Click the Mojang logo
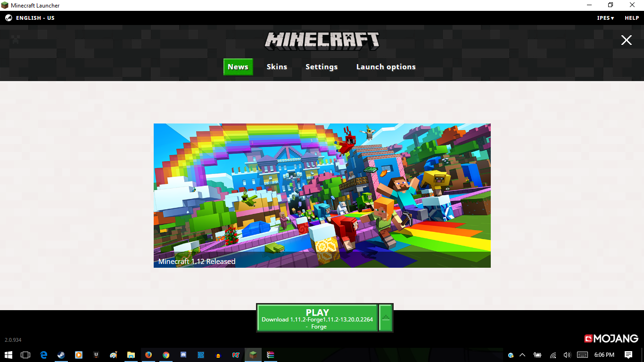This screenshot has height=362, width=644. (x=611, y=338)
